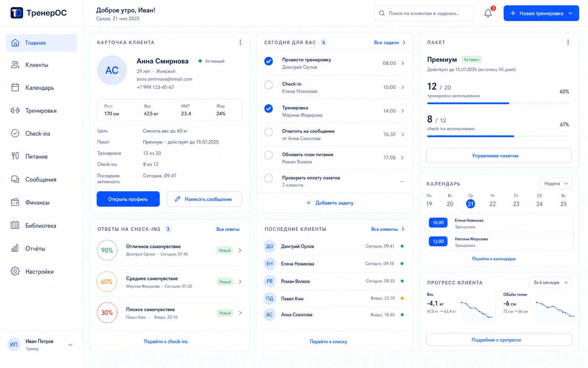Click the Check-ins circle-check sidebar icon

(15, 134)
